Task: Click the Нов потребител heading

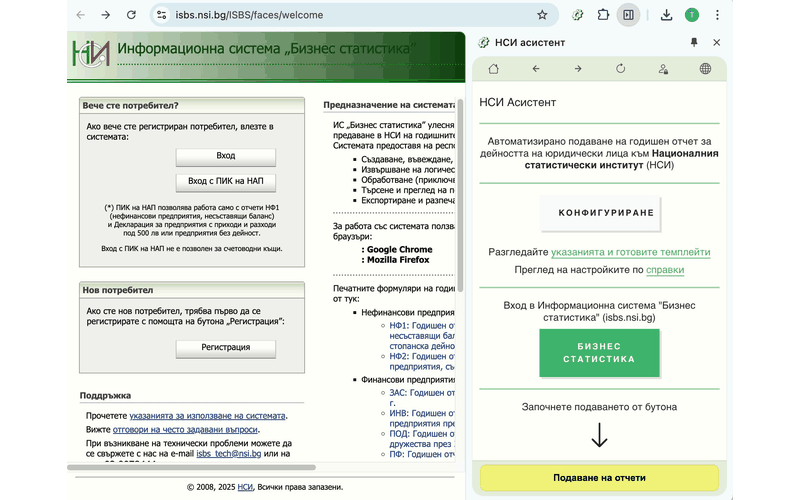Action: (x=118, y=290)
